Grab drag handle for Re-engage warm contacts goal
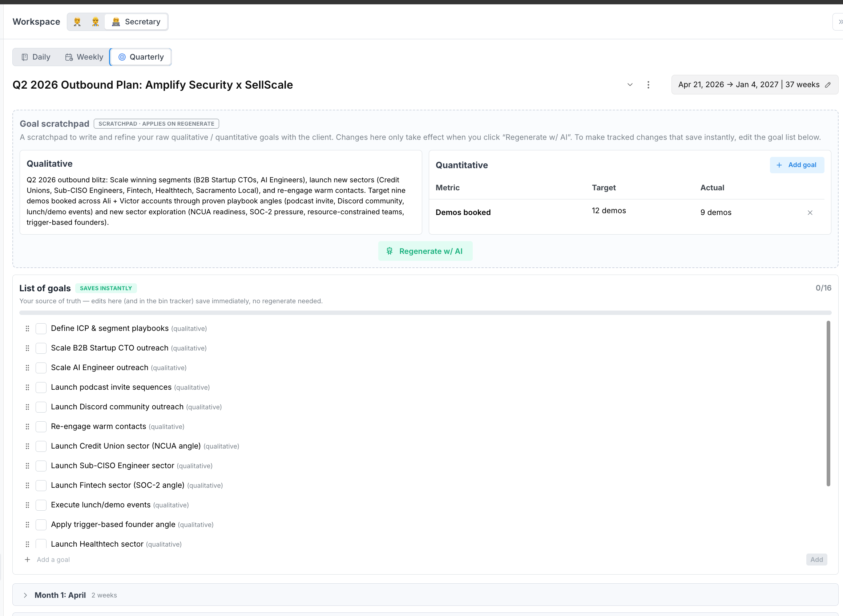Image resolution: width=843 pixels, height=616 pixels. pos(27,426)
